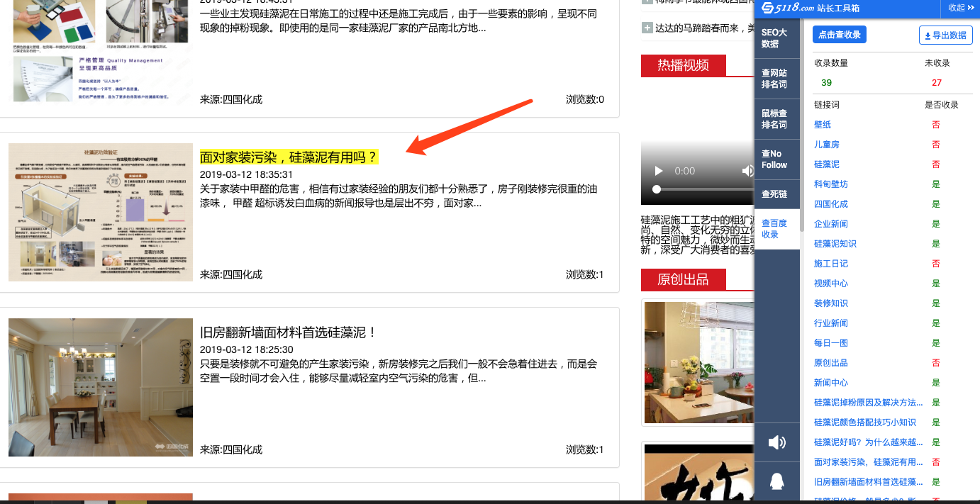Click the 5118.com logo in the toolbox header
Screen dimensions: 980x504
[787, 8]
